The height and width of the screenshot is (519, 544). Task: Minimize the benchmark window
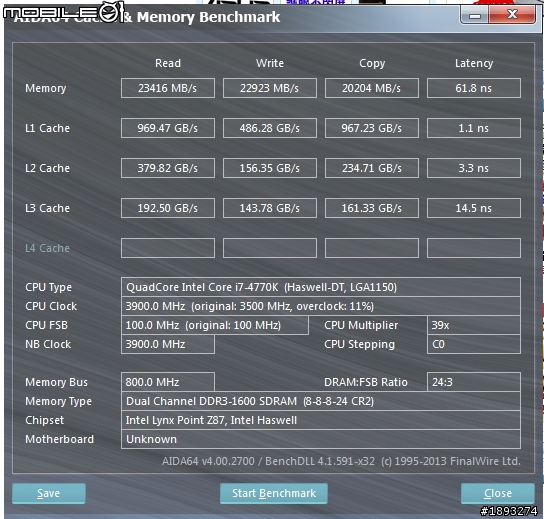475,15
